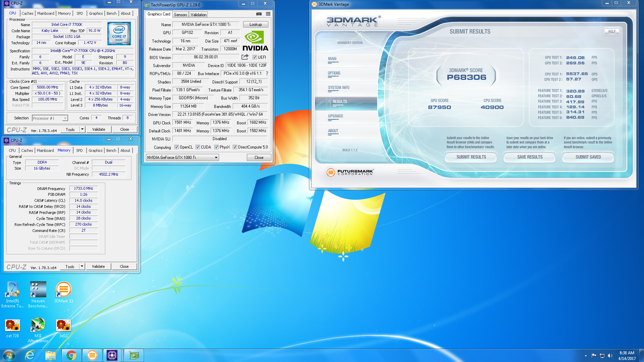Toggle the PhysX checkbox
The width and height of the screenshot is (644, 362).
(x=216, y=147)
